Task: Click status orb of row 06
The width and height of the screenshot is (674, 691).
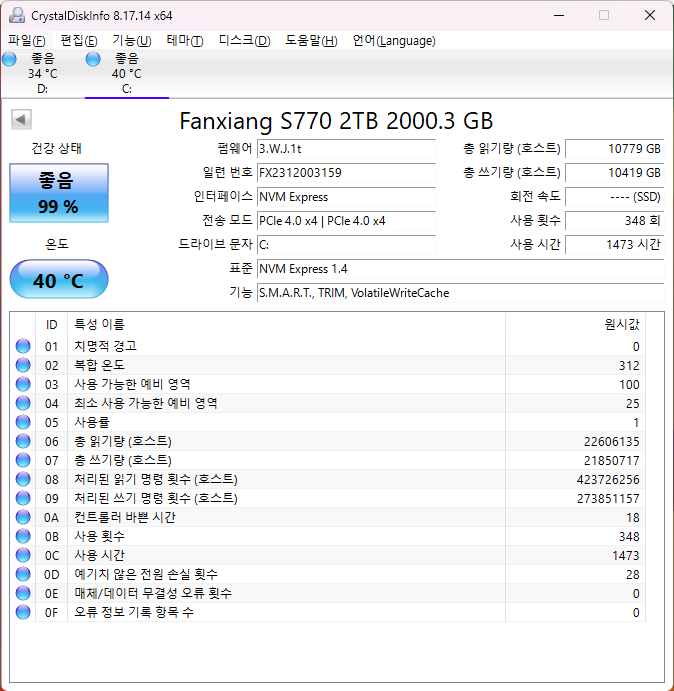Action: (23, 441)
